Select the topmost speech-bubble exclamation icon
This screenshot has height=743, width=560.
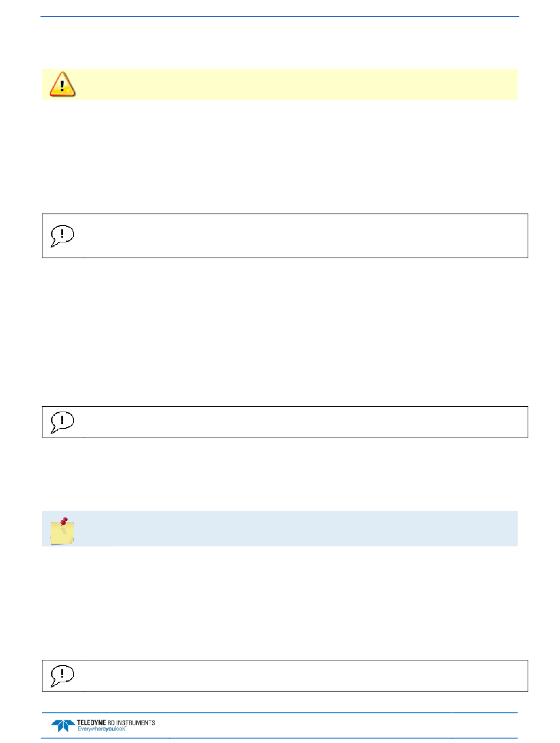62,236
